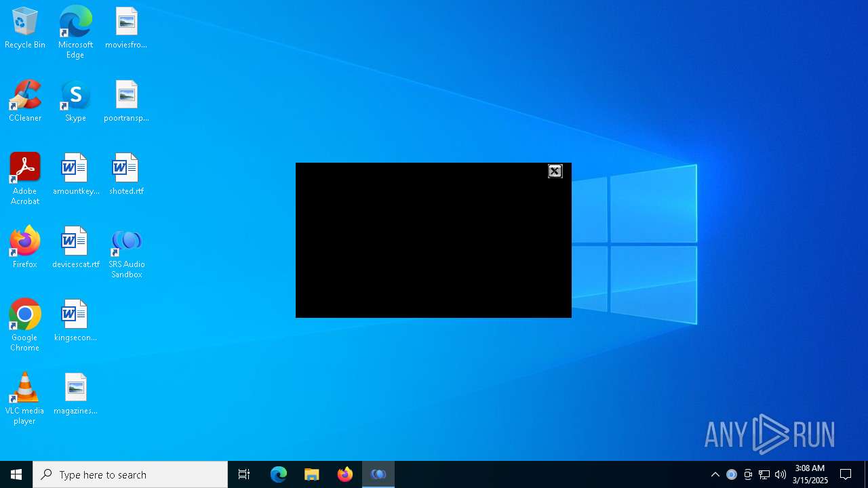Select amountkey... Word document icon
The height and width of the screenshot is (488, 868).
pos(75,175)
